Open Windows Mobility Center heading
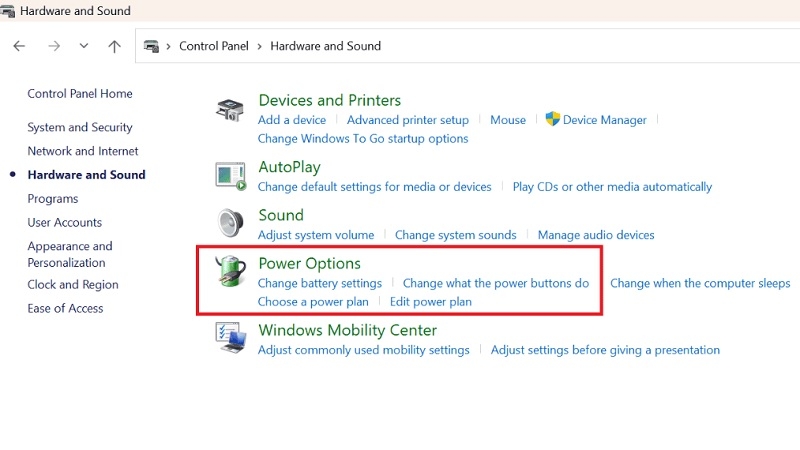Image resolution: width=800 pixels, height=450 pixels. pyautogui.click(x=347, y=330)
